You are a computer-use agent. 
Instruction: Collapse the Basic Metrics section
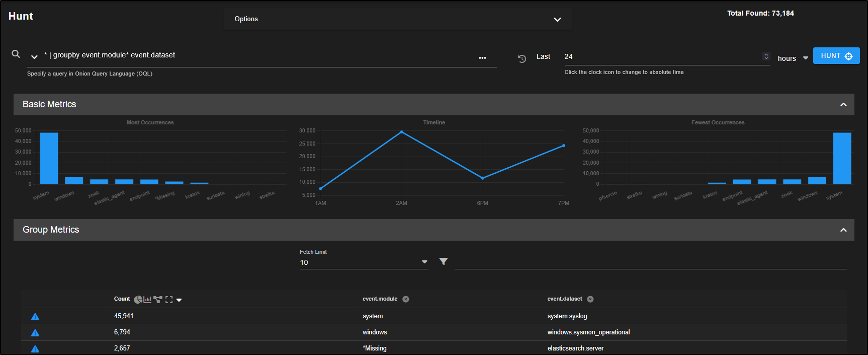pos(843,105)
